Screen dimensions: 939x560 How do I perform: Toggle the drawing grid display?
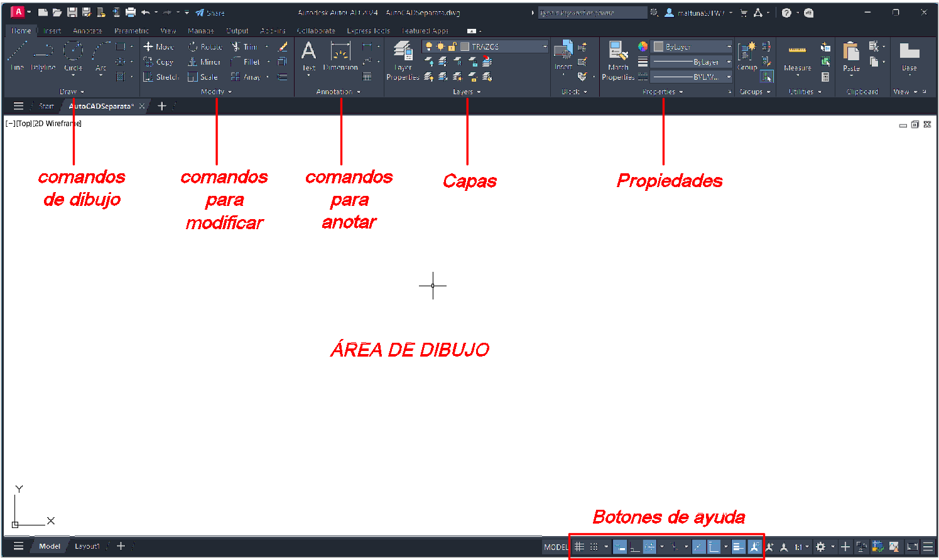(x=579, y=547)
